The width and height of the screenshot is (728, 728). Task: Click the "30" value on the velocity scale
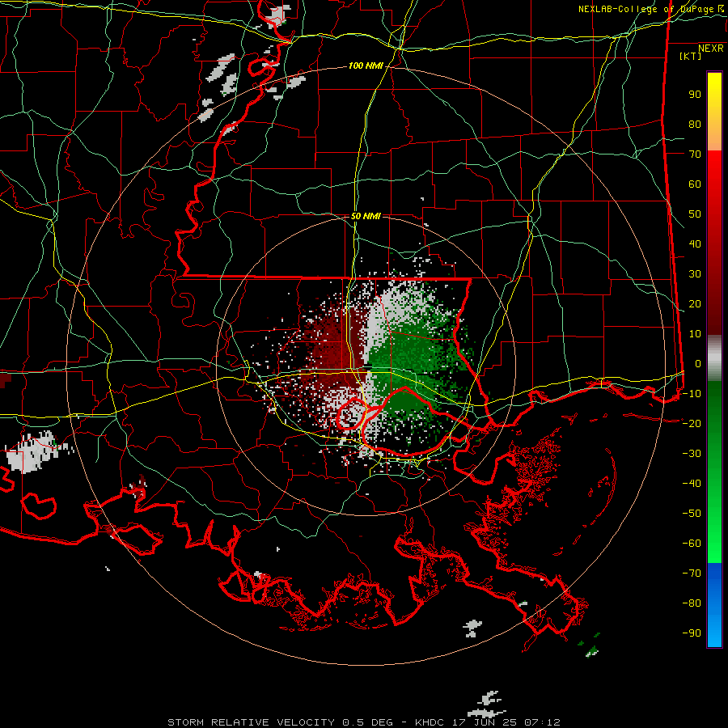pos(695,274)
